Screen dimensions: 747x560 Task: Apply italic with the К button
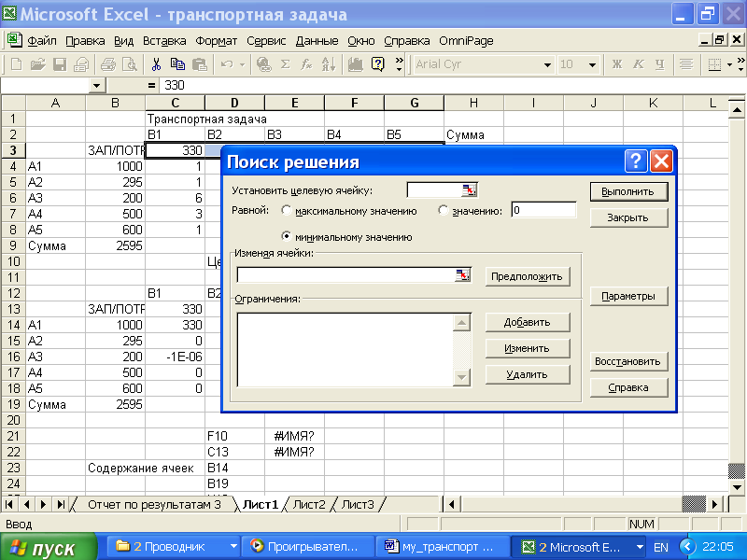coord(639,63)
